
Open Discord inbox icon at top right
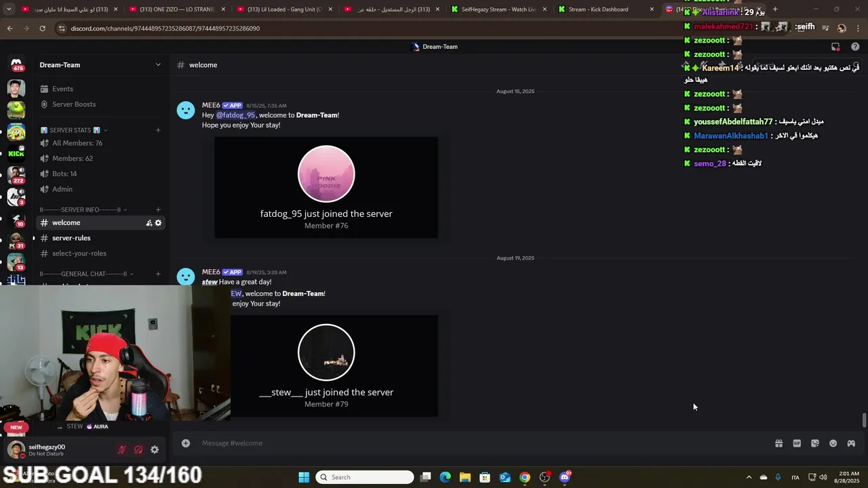pos(835,47)
